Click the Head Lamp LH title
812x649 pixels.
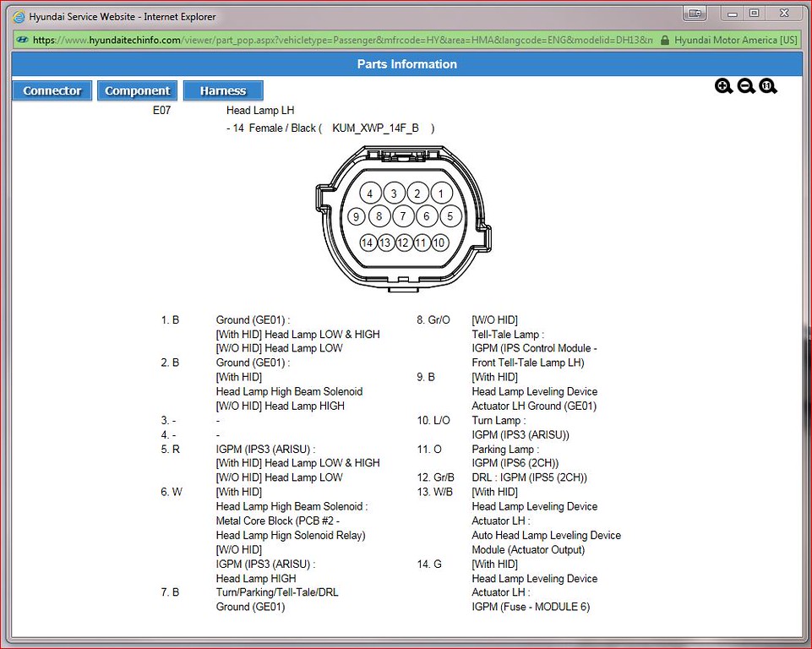point(260,111)
